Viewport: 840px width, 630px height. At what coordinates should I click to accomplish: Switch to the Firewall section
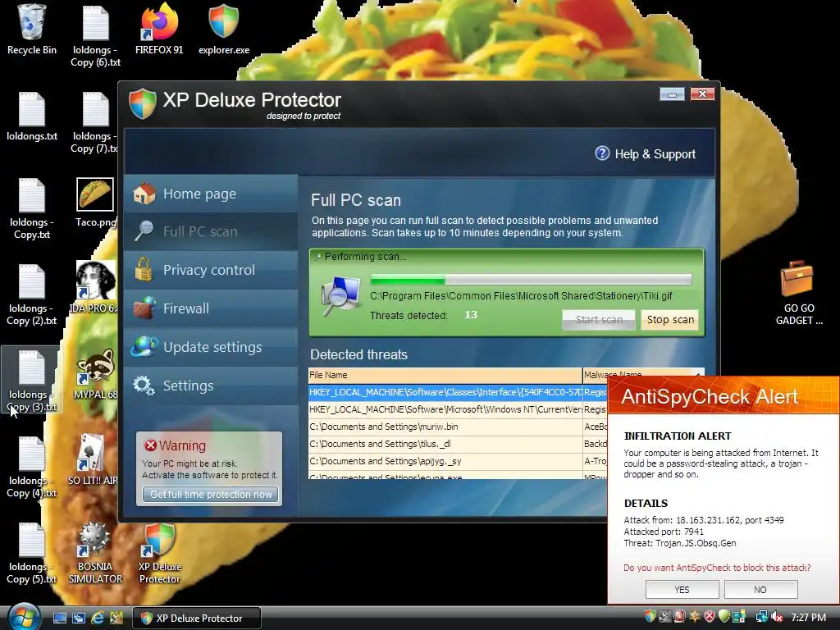point(211,308)
